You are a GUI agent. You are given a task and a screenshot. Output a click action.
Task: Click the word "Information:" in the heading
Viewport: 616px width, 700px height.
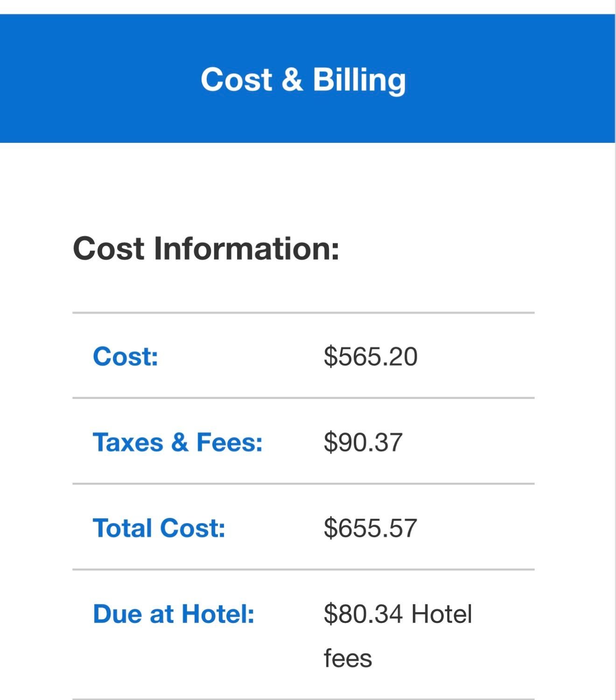[x=246, y=248]
